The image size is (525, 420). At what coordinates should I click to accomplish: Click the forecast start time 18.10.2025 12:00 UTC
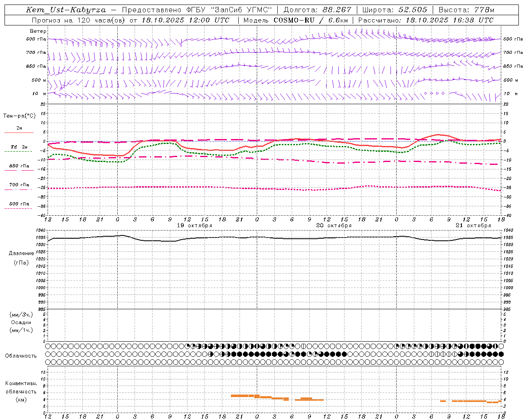pyautogui.click(x=185, y=20)
